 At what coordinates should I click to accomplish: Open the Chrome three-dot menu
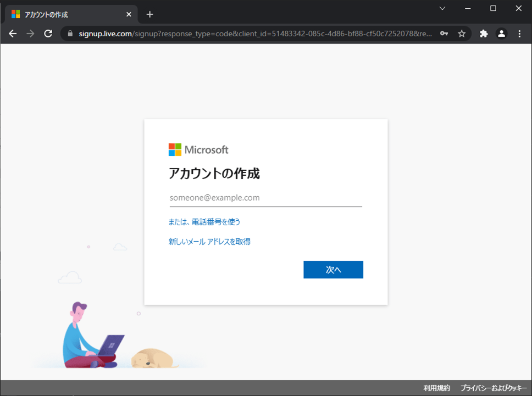click(x=519, y=34)
